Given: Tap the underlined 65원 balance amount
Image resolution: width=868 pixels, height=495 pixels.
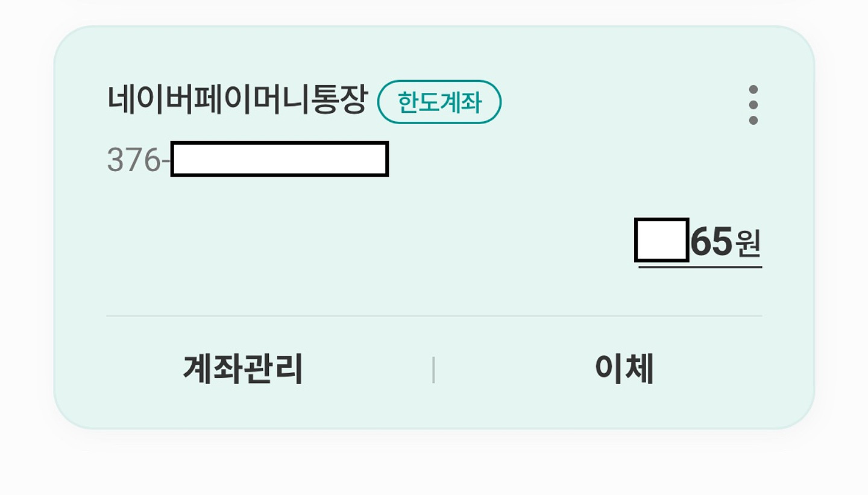Looking at the screenshot, I should point(699,242).
